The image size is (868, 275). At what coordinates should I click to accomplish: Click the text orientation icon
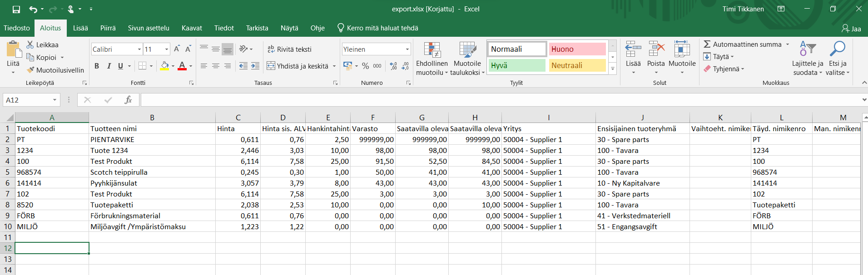[243, 49]
